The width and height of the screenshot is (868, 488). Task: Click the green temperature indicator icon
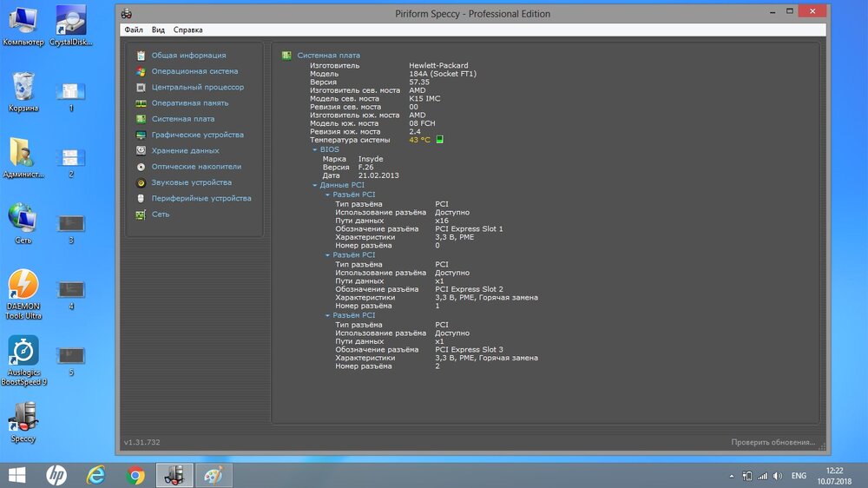(x=440, y=140)
